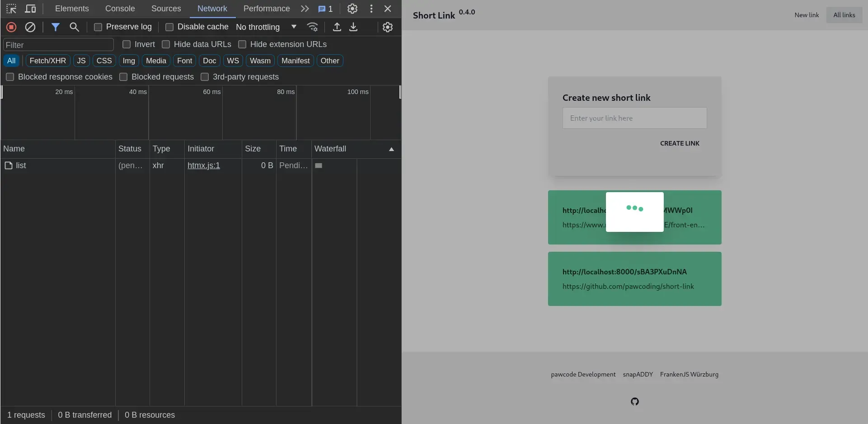868x424 pixels.
Task: Stop recording the network log
Action: pyautogui.click(x=11, y=27)
